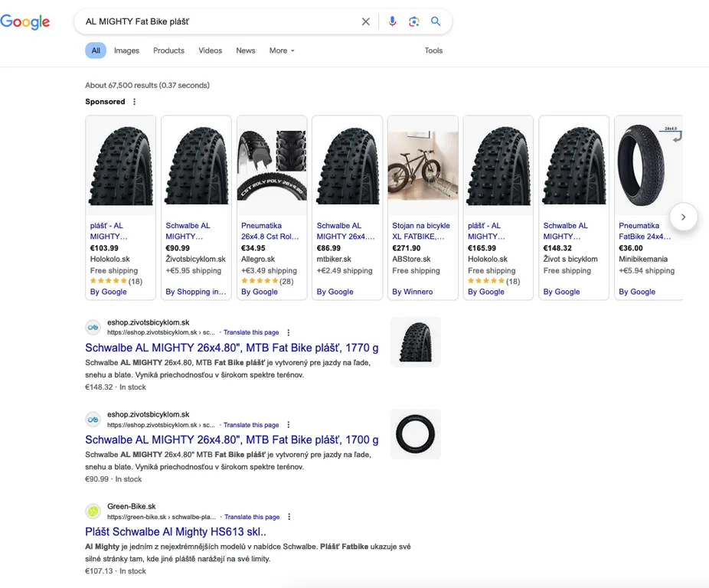Open three-dot menu for first zivotsbicyklom result
Screen dimensions: 709x588
click(x=289, y=332)
